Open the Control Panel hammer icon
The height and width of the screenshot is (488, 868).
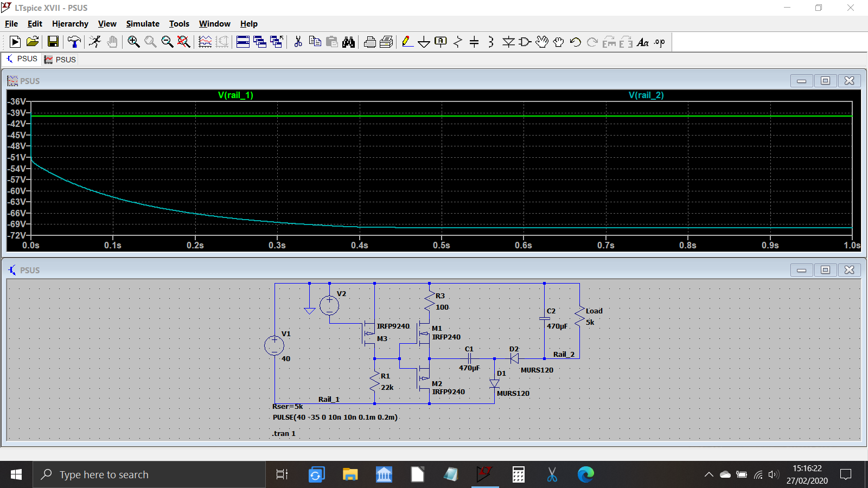point(74,42)
